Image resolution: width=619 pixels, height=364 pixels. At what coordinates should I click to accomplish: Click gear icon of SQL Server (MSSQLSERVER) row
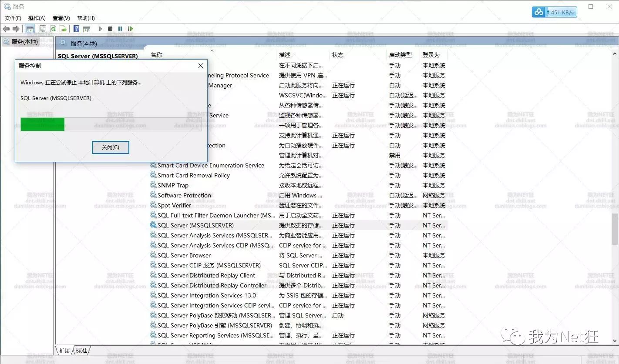coord(153,225)
